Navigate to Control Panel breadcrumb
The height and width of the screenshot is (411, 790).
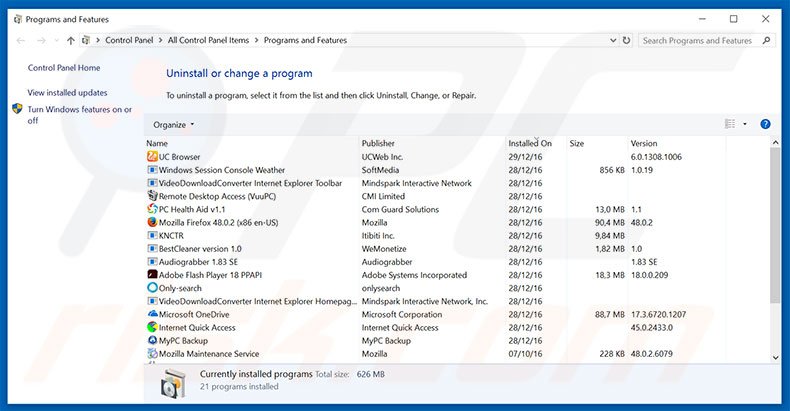click(129, 40)
